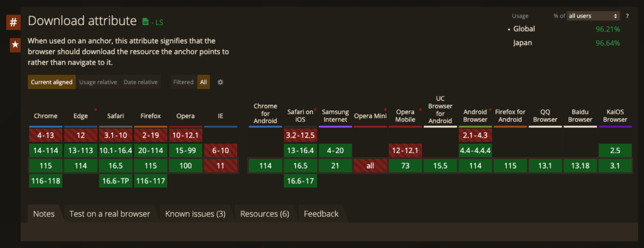Select the Current aligned view

pos(52,82)
